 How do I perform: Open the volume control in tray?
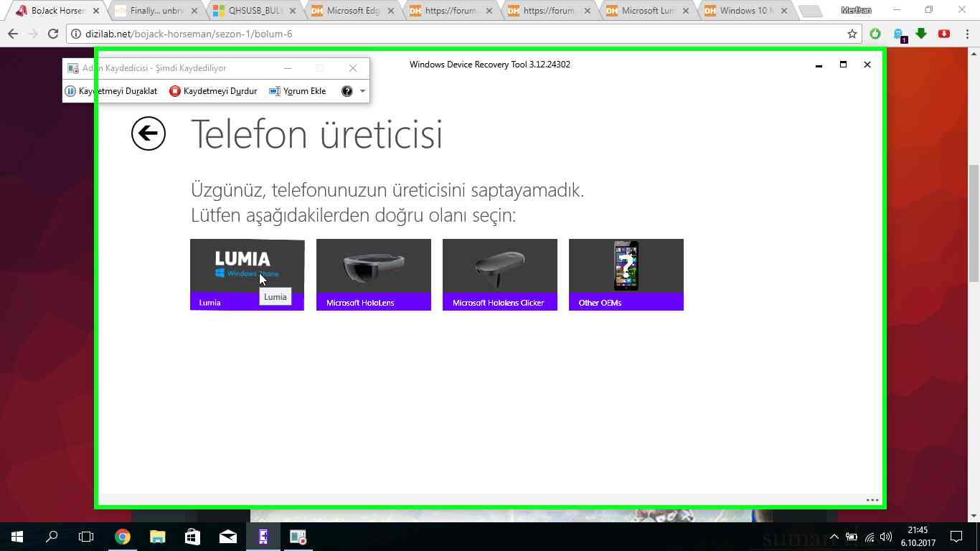click(x=886, y=537)
